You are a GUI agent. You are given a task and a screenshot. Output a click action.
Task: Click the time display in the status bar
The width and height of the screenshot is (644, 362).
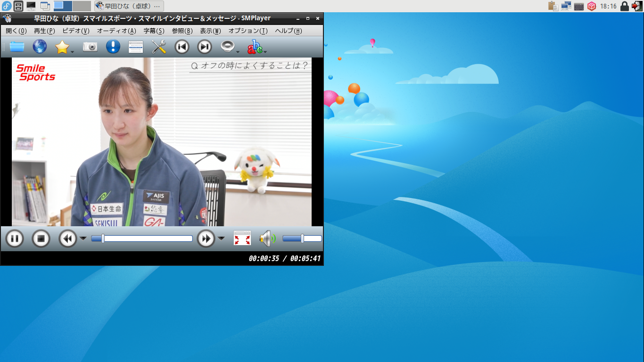(x=284, y=258)
